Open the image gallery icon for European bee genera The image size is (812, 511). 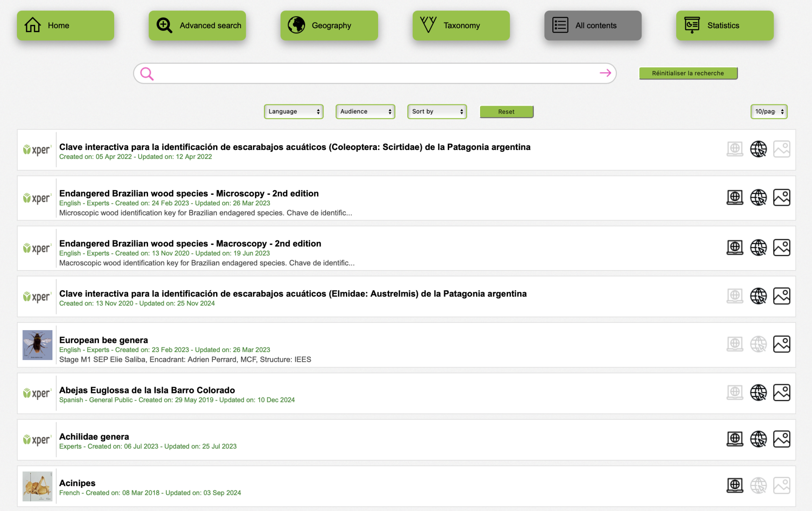(x=782, y=344)
